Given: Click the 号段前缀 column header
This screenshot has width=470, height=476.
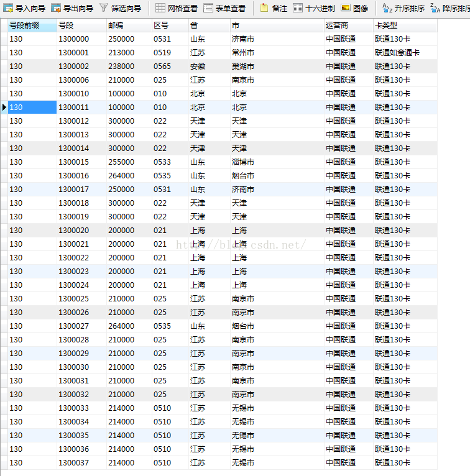Looking at the screenshot, I should pyautogui.click(x=32, y=25).
